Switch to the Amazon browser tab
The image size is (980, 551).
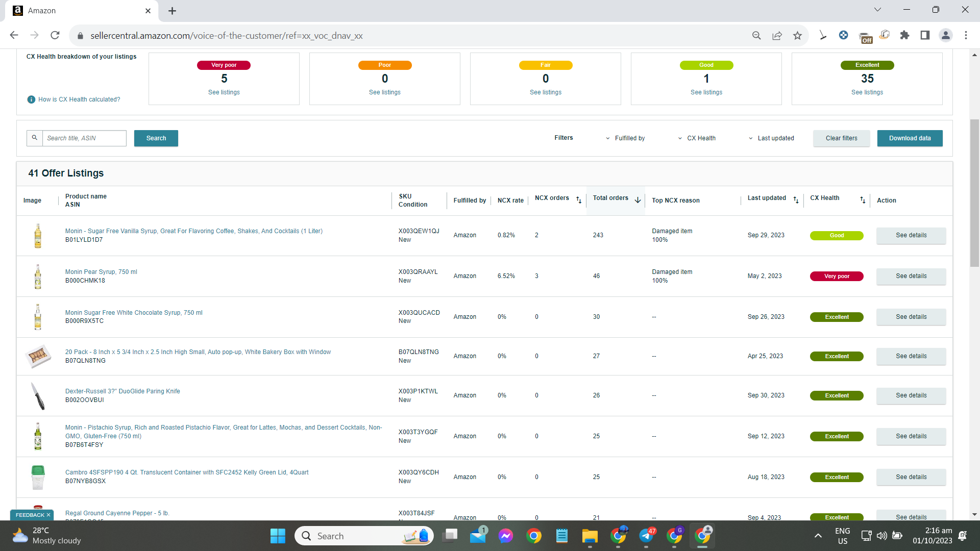(x=82, y=11)
